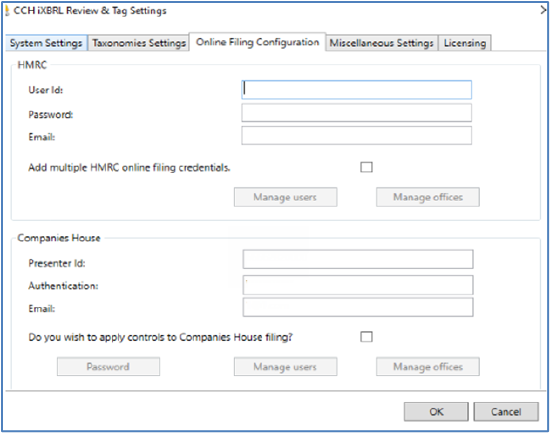Open the Miscellaneous Settings tab

381,43
